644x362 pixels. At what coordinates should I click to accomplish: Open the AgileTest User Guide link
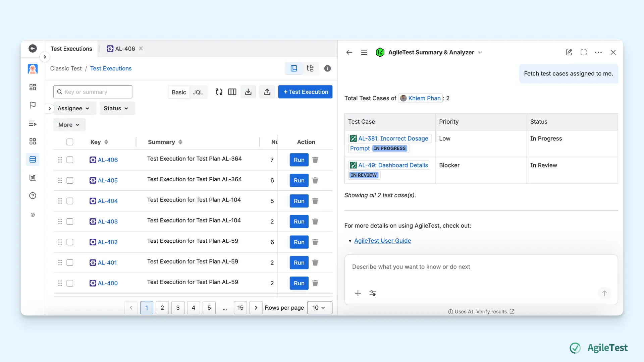382,241
